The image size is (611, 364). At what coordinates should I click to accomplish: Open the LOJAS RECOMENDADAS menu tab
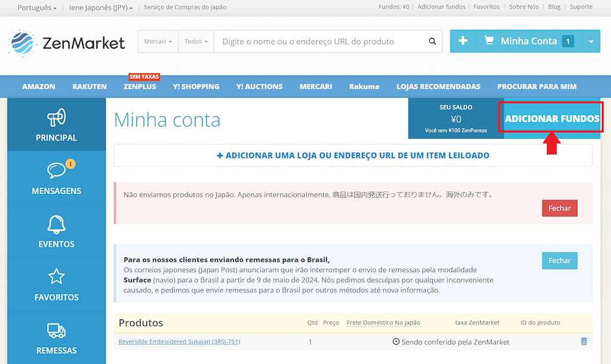[438, 87]
